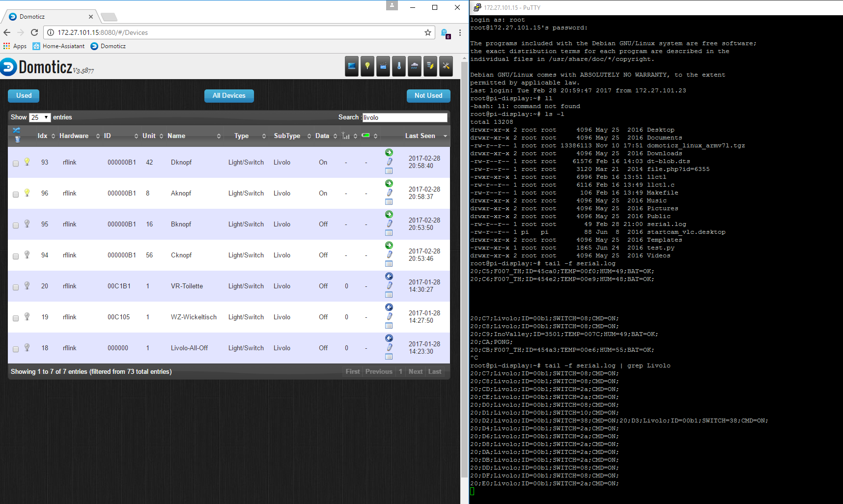
Task: Open the Setup wrench toolbar icon
Action: (446, 66)
